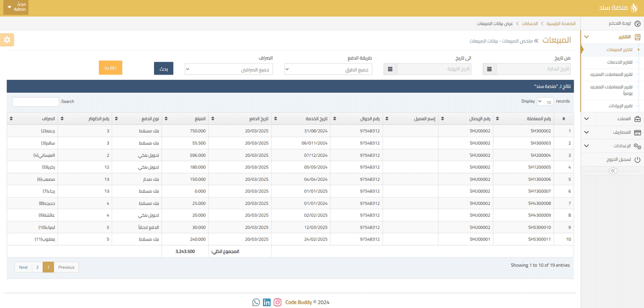The width and height of the screenshot is (644, 308).
Task: Expand the العملاء section chevron
Action: click(586, 119)
